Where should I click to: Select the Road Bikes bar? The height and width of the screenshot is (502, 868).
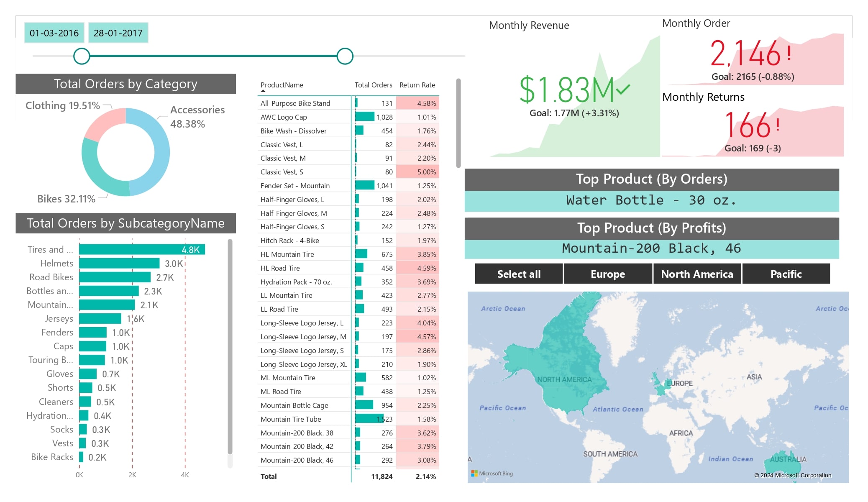(115, 277)
